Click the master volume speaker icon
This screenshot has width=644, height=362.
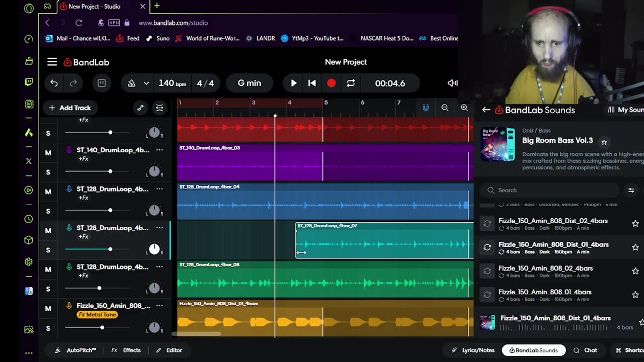pos(452,83)
